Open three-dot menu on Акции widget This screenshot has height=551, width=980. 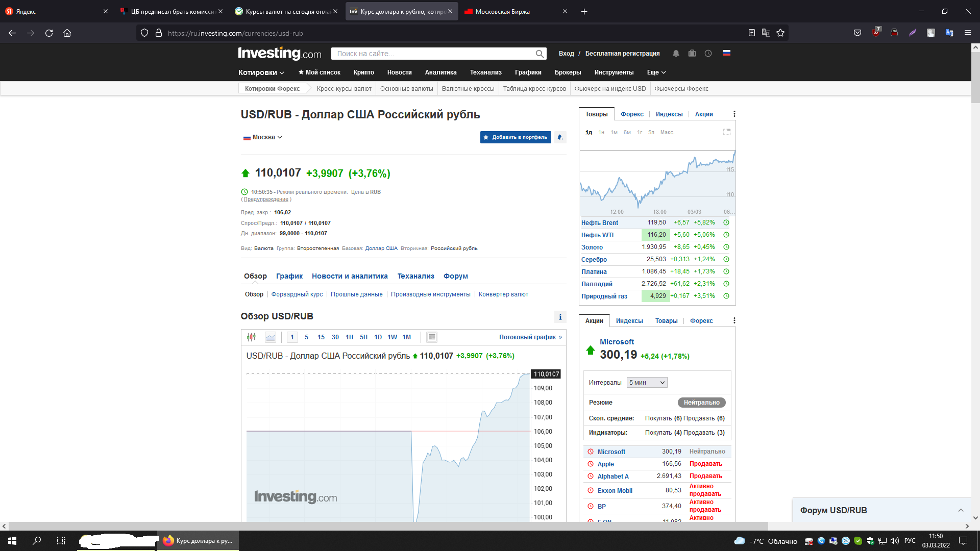coord(734,321)
